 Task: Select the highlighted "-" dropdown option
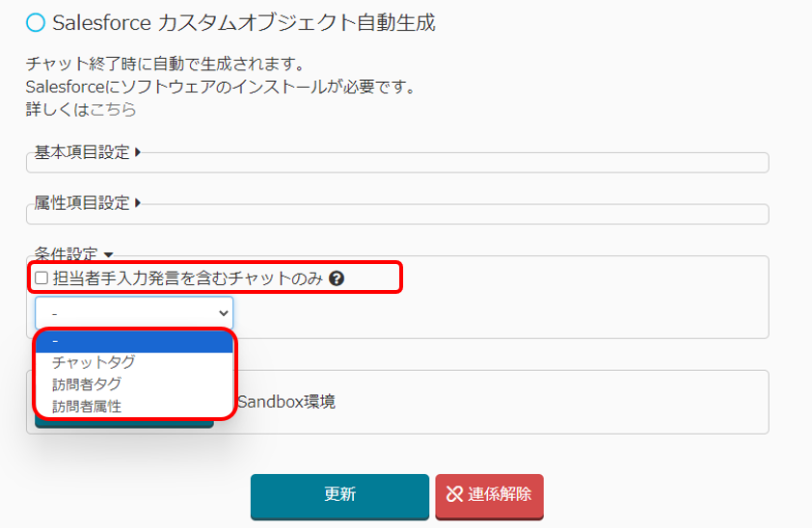coord(134,342)
